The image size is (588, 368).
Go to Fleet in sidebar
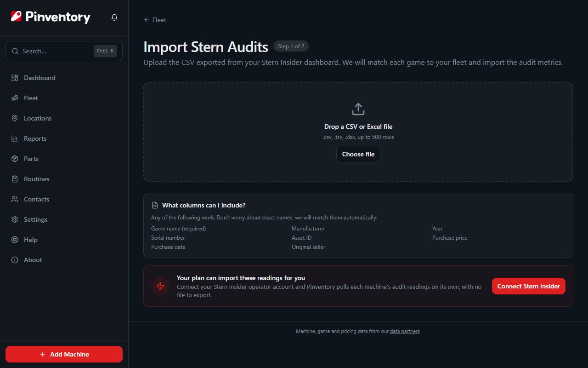(64, 98)
